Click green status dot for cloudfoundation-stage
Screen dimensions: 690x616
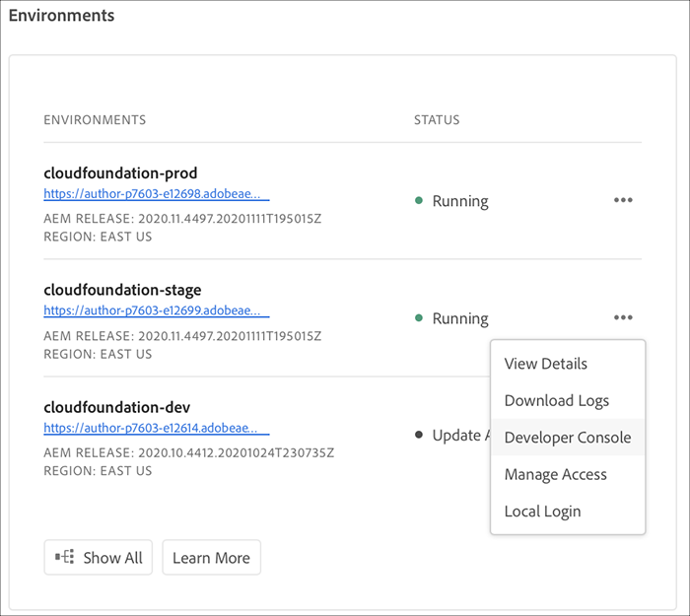click(x=419, y=318)
